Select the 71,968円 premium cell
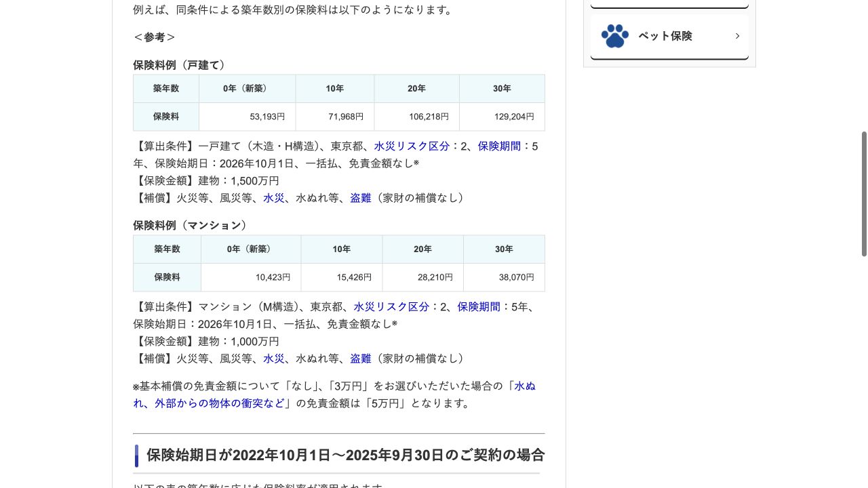 (335, 117)
